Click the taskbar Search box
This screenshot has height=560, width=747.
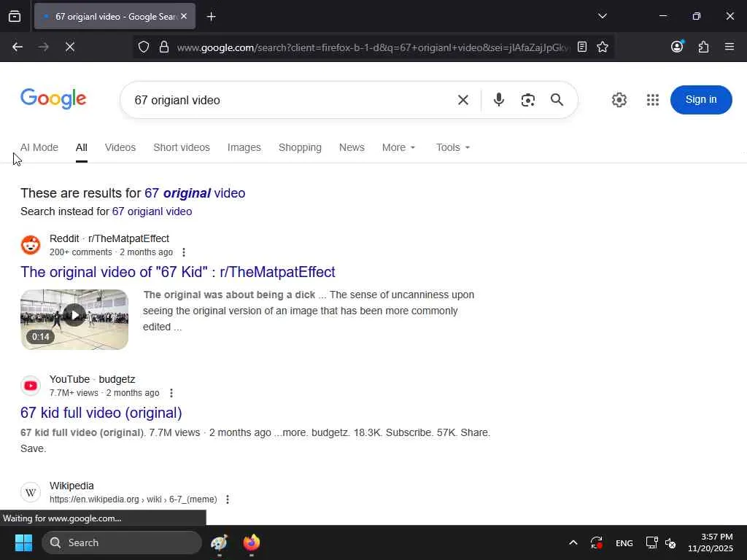(122, 542)
